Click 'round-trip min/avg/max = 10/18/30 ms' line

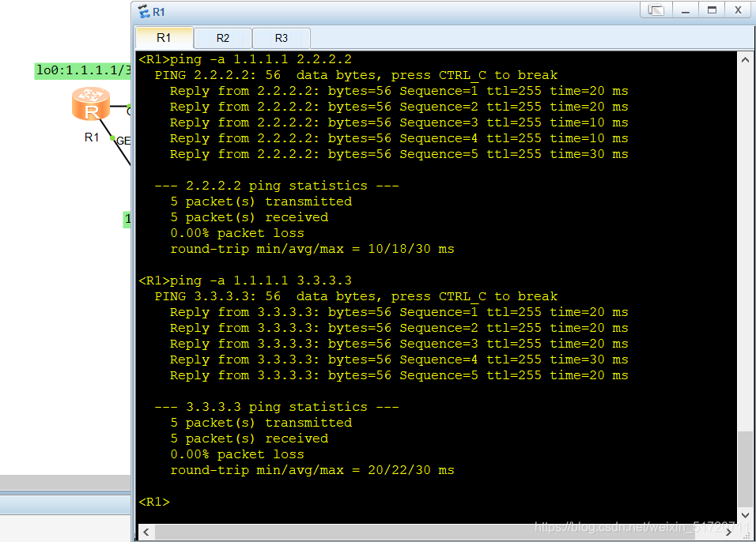coord(312,249)
